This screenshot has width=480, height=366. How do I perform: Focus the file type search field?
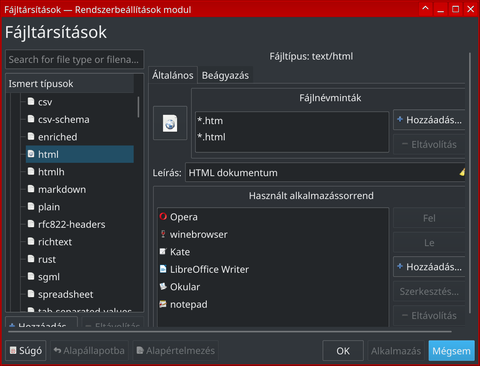(x=75, y=59)
